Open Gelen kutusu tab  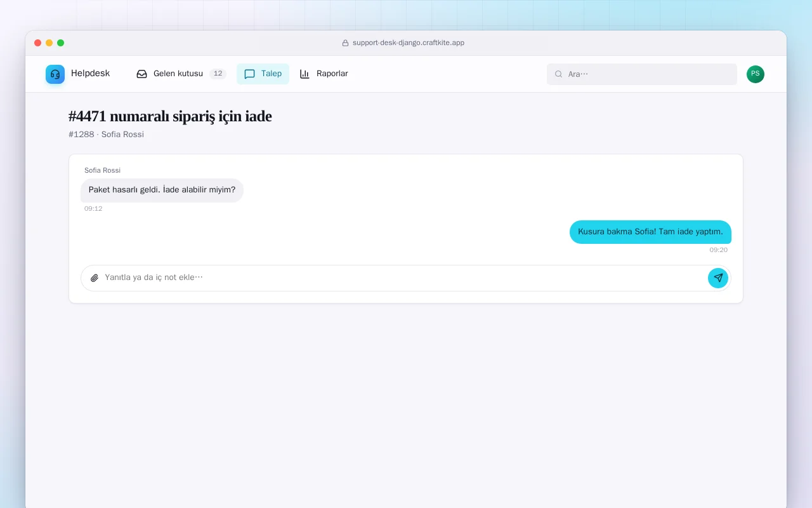pyautogui.click(x=181, y=74)
